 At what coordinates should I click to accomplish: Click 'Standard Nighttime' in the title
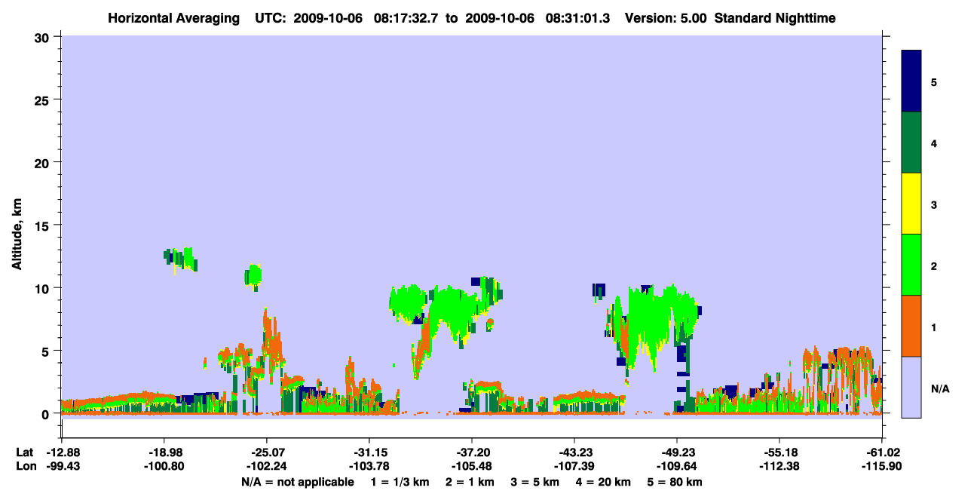pos(775,17)
